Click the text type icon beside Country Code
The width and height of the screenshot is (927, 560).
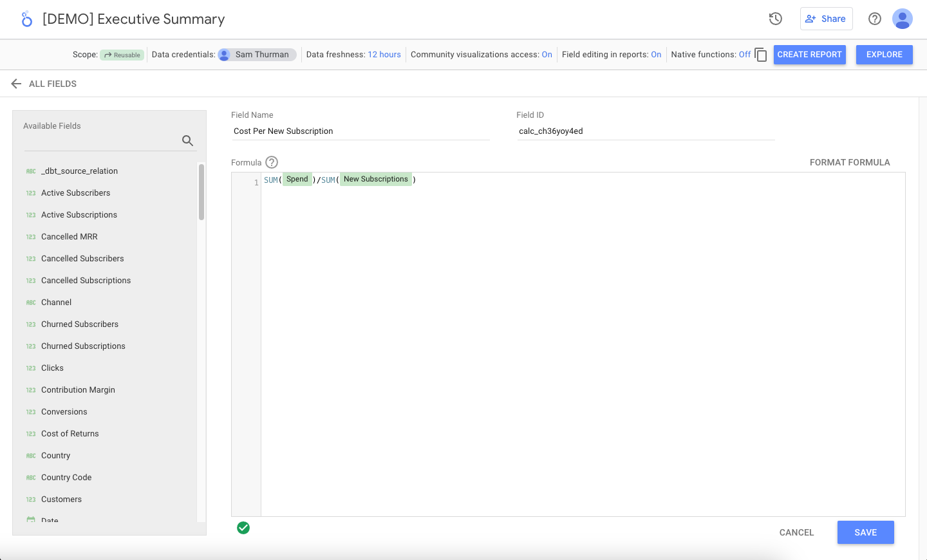pyautogui.click(x=31, y=478)
